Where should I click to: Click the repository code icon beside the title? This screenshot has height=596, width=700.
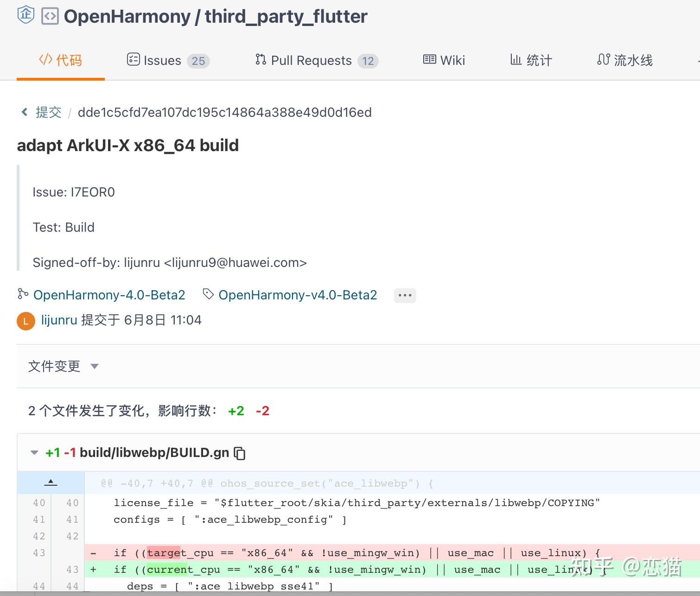(x=51, y=16)
